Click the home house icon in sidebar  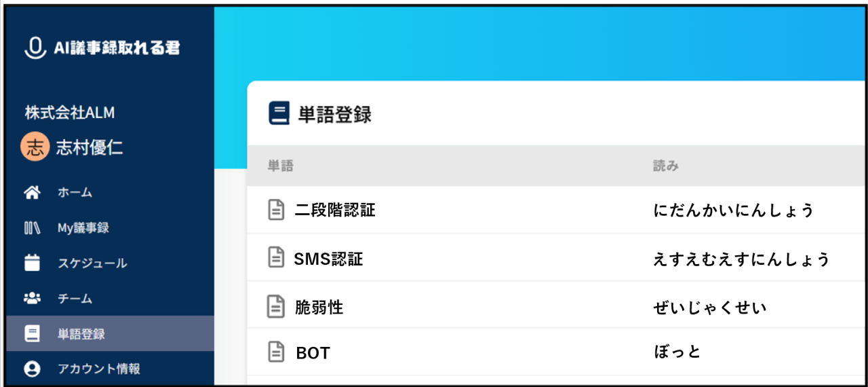click(32, 193)
